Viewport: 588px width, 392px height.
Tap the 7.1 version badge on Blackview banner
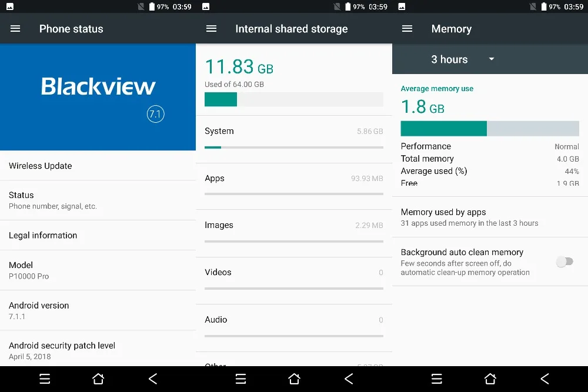(156, 114)
